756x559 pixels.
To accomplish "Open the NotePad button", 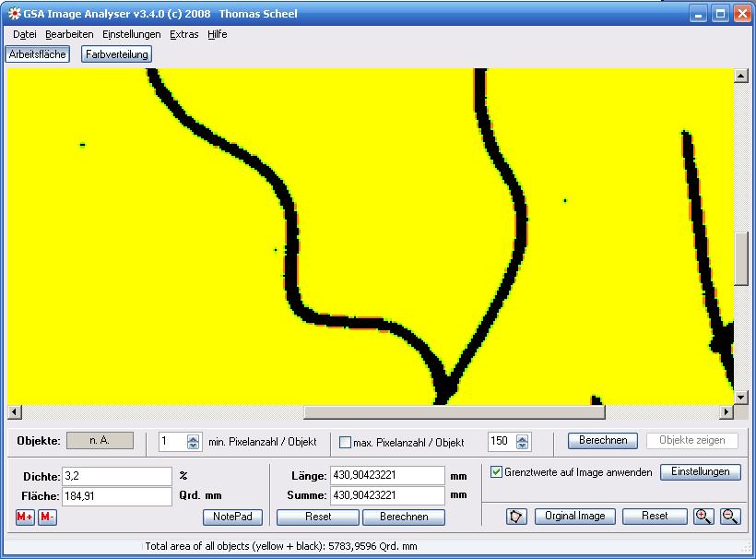I will 232,517.
